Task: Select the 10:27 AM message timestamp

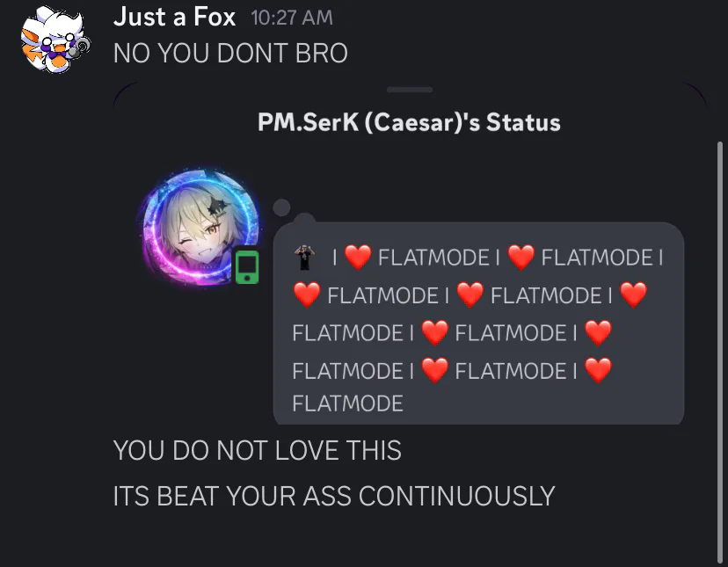Action: click(292, 18)
